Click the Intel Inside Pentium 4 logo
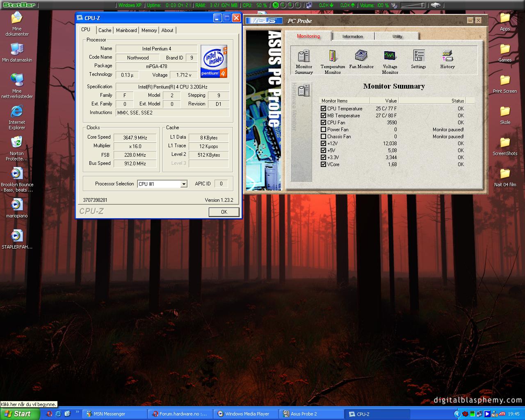The width and height of the screenshot is (525, 420). 214,62
